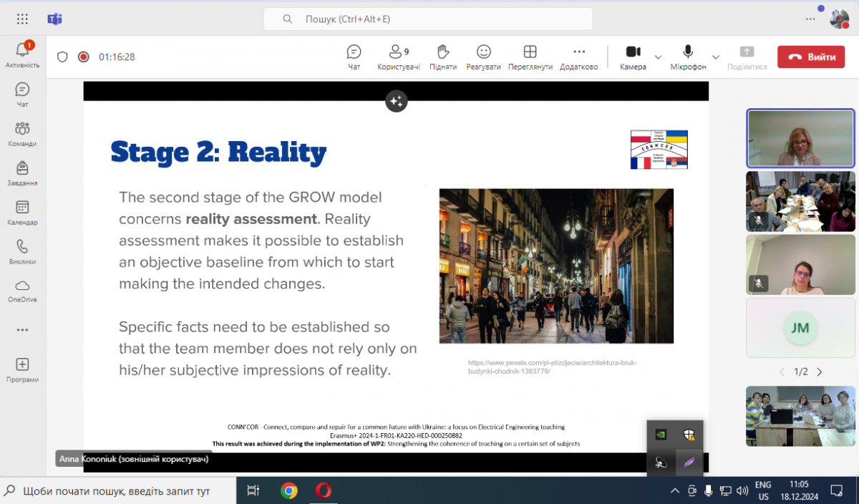Open Виклики section in sidebar
The height and width of the screenshot is (504, 859).
[x=22, y=251]
